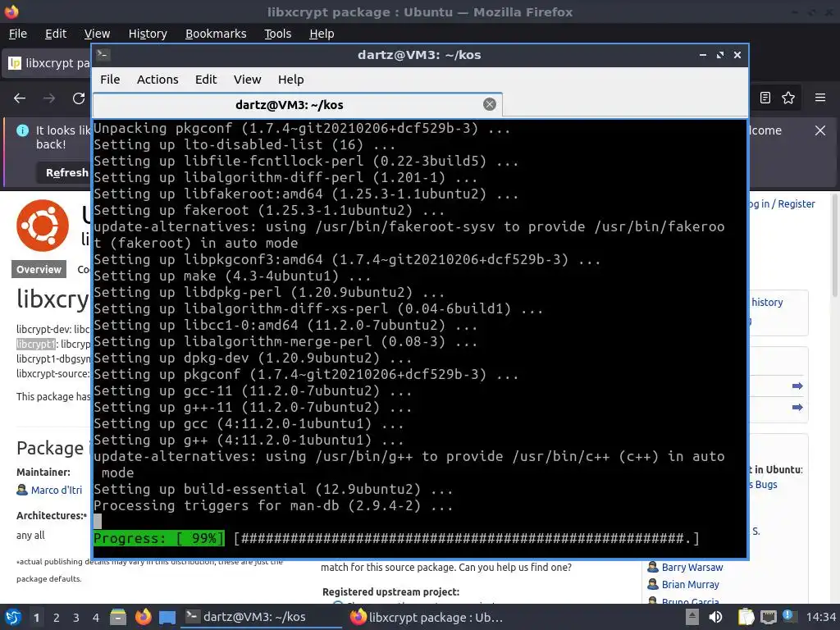Click the notification info icon
Image resolution: width=840 pixels, height=630 pixels.
pos(22,130)
